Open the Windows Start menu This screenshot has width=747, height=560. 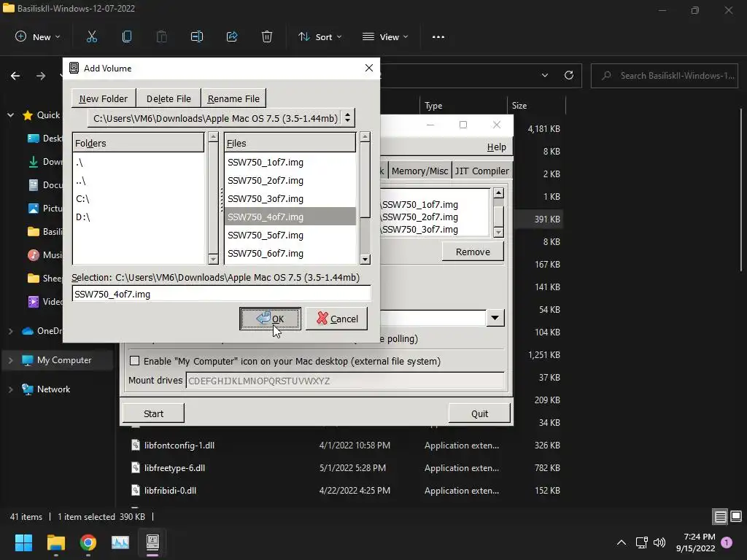coord(23,542)
